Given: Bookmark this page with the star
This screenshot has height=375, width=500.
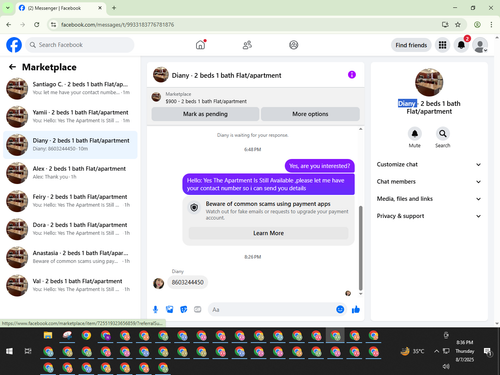Looking at the screenshot, I should point(458,25).
